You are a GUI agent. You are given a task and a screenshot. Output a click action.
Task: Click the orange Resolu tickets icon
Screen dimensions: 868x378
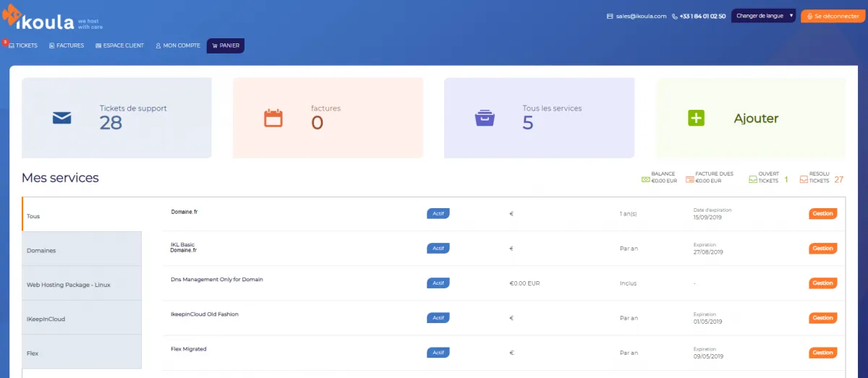tap(804, 178)
